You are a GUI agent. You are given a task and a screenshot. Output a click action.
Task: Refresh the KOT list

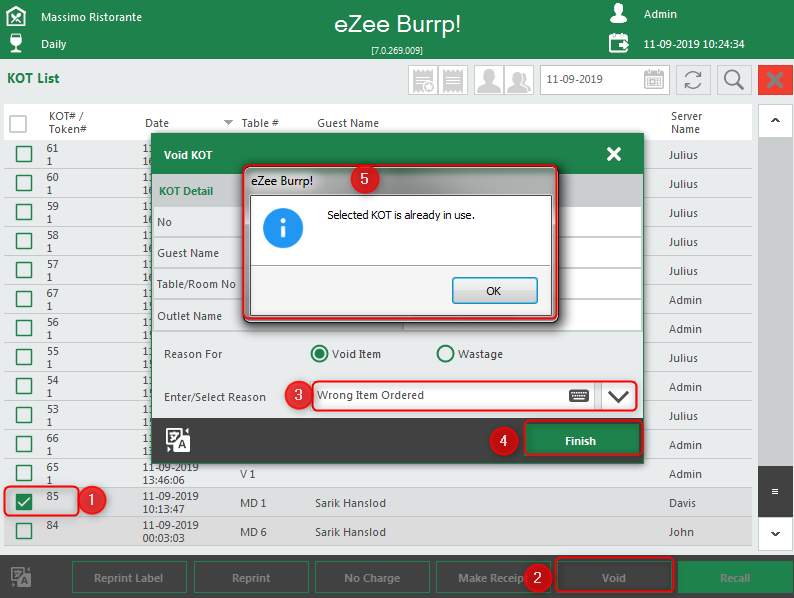coord(693,80)
